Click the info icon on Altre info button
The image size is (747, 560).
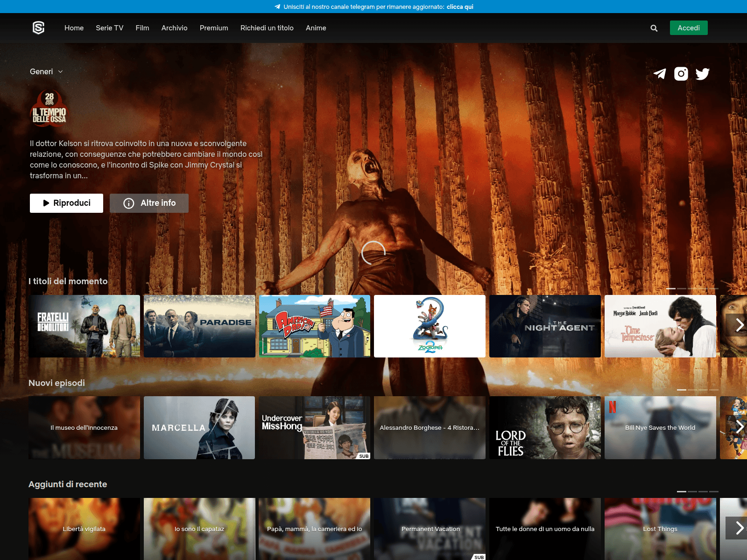(128, 203)
